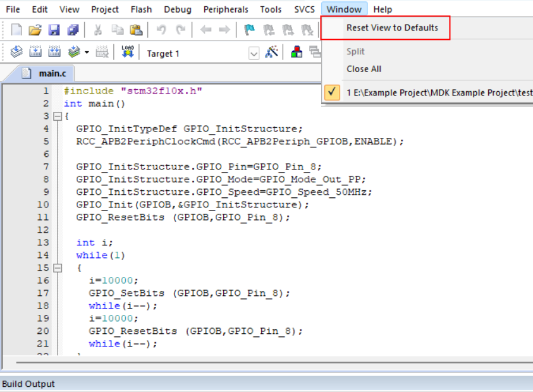Open a file with the folder icon
Image resolution: width=533 pixels, height=392 pixels.
35,30
